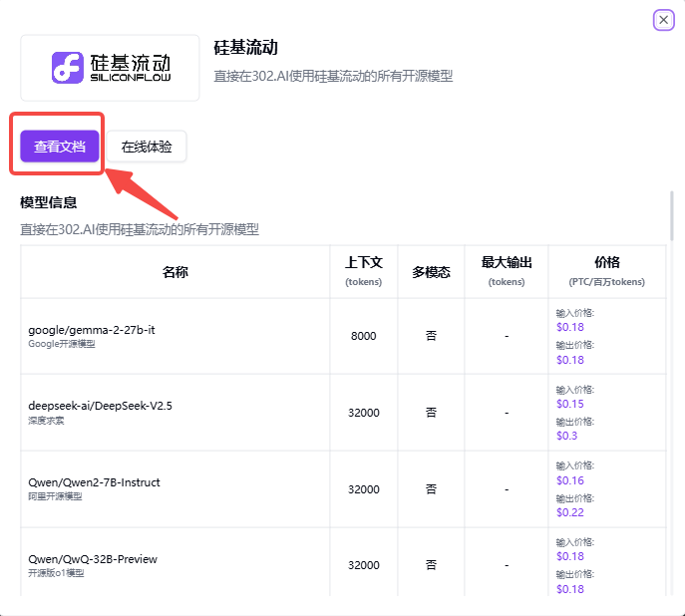
Task: Click the 名称 column header
Action: click(x=175, y=272)
